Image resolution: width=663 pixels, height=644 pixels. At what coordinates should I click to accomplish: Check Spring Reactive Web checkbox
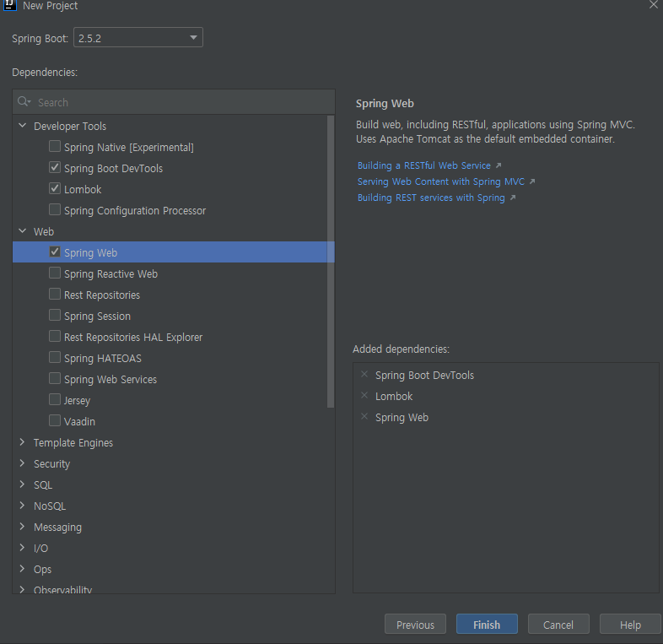pyautogui.click(x=55, y=273)
